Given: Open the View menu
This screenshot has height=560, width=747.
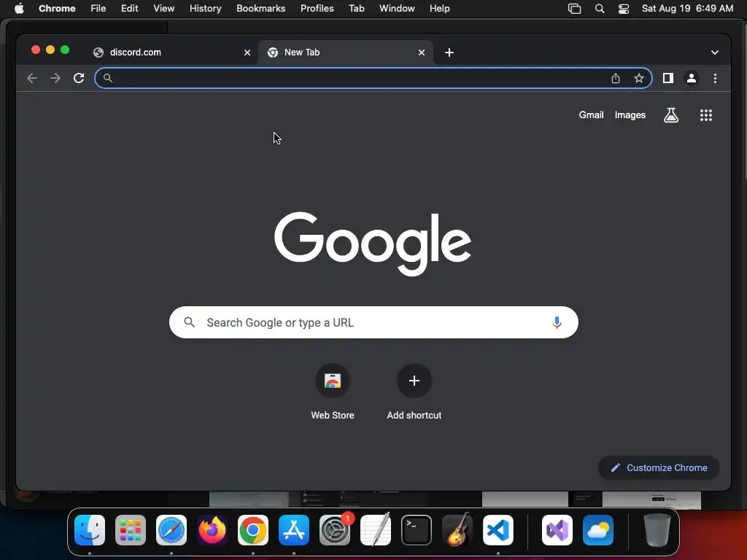Looking at the screenshot, I should coord(163,9).
